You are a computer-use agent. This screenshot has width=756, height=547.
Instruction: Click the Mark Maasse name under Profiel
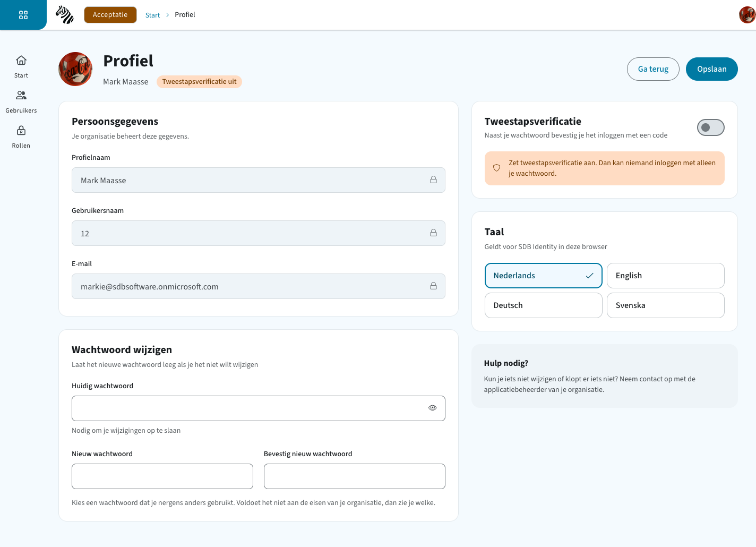tap(125, 82)
